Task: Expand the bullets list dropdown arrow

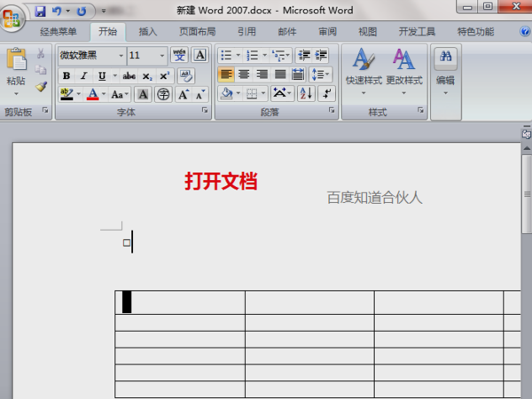Action: [x=239, y=55]
